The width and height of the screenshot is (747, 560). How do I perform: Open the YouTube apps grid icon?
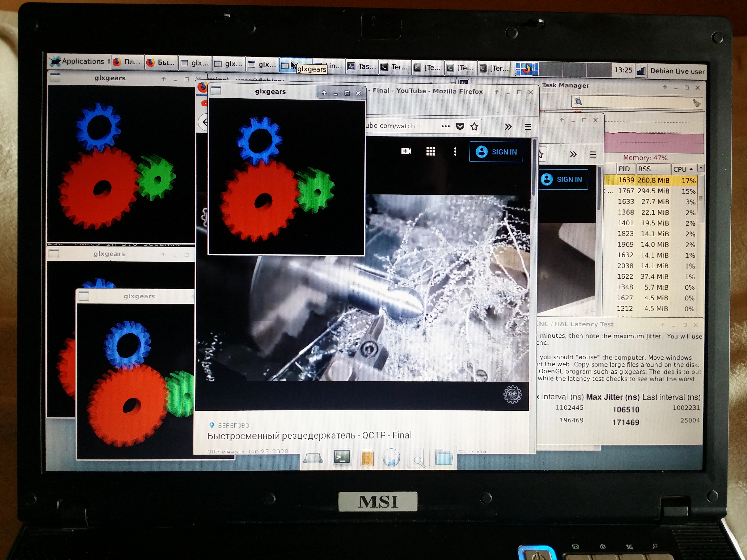tap(430, 152)
